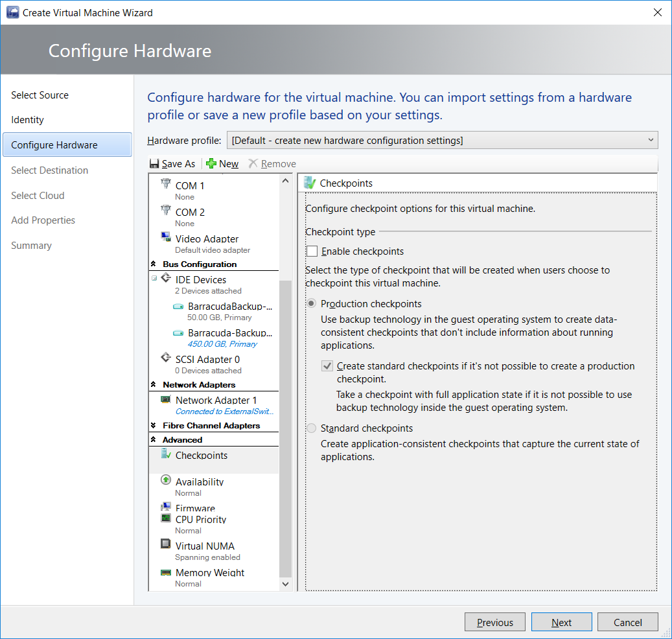Go to Select Destination step
The width and height of the screenshot is (672, 639).
50,170
